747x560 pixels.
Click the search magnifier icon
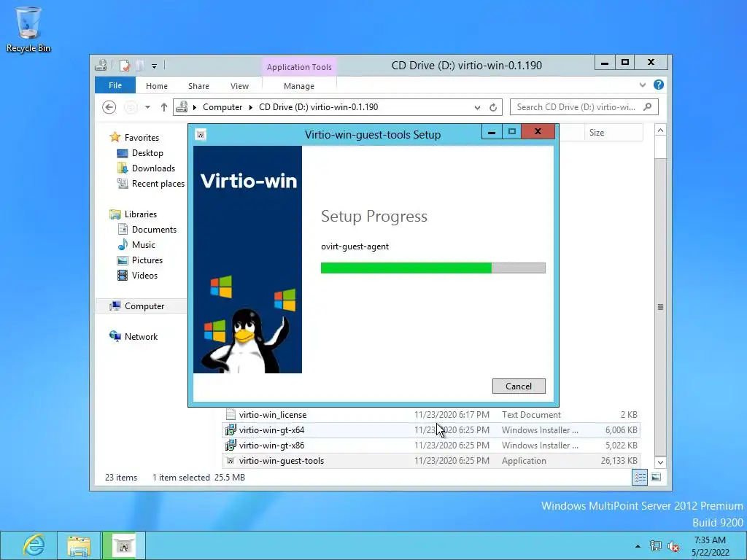point(647,107)
